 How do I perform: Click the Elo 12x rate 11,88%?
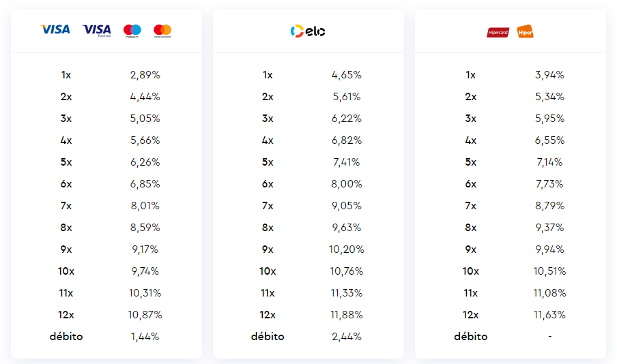[347, 315]
